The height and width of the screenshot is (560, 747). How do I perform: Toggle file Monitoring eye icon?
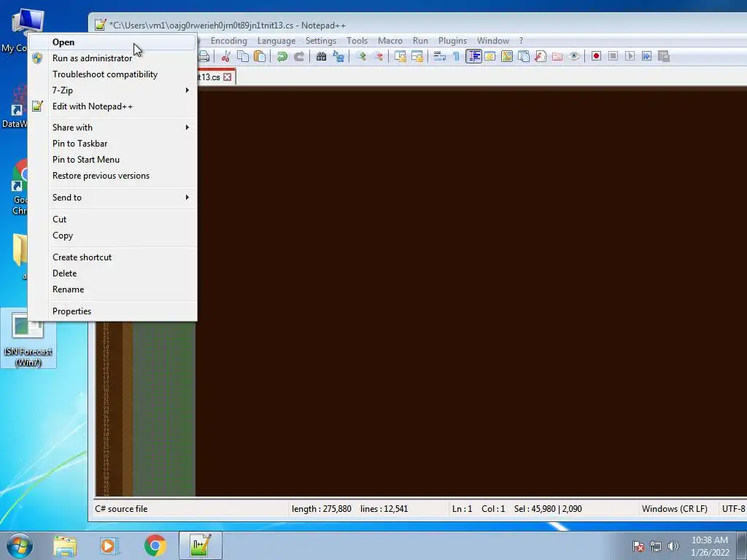574,56
